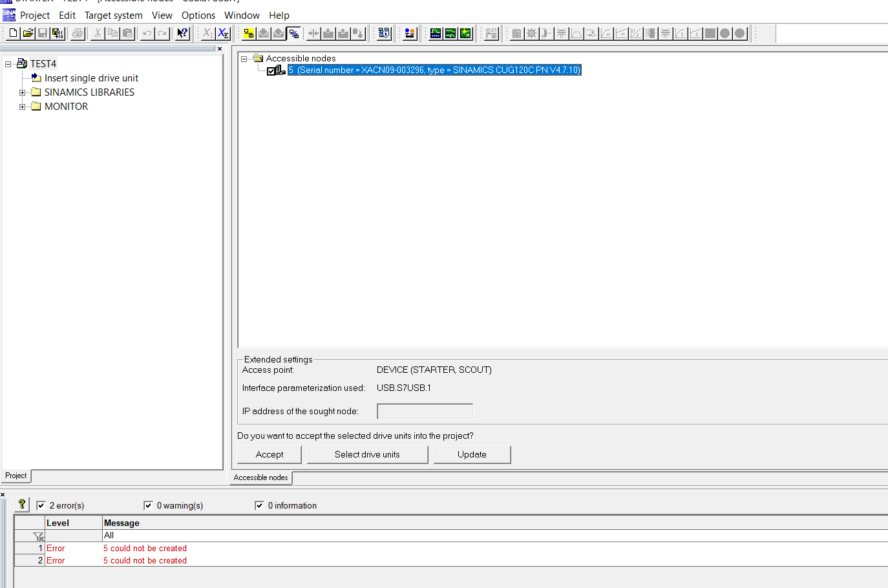The image size is (888, 588).
Task: Toggle the information filter checkbox
Action: (259, 505)
